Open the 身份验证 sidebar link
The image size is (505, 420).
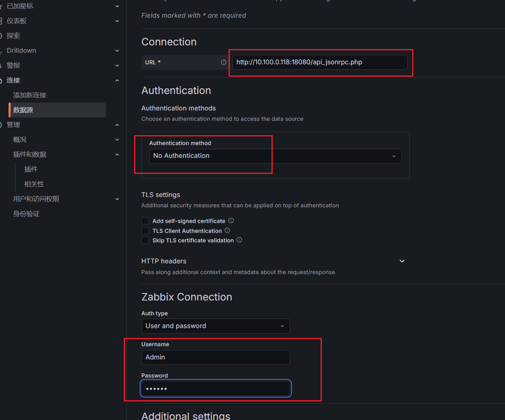tap(26, 214)
